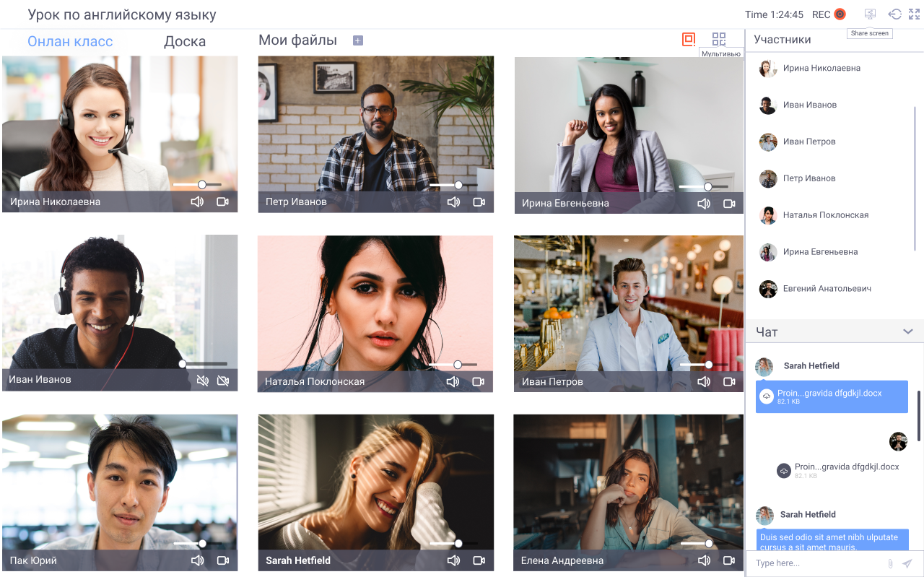Image resolution: width=924 pixels, height=577 pixels.
Task: Turn off camera for Елена Андреевна
Action: pos(729,560)
